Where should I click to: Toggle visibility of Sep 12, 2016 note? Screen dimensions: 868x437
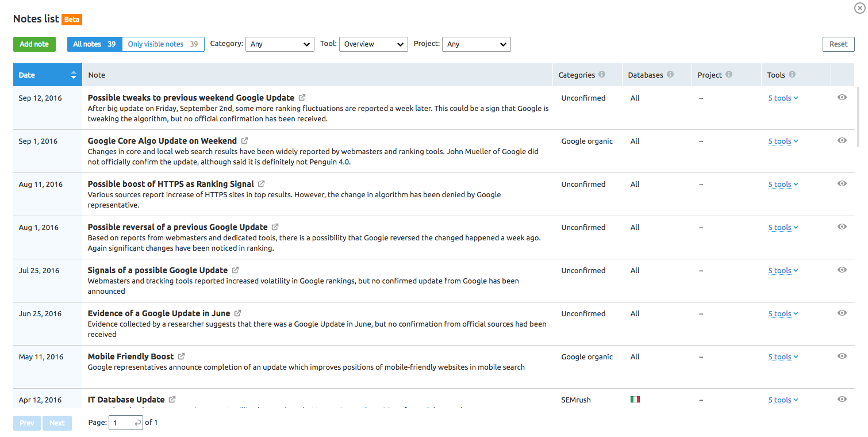(x=842, y=98)
